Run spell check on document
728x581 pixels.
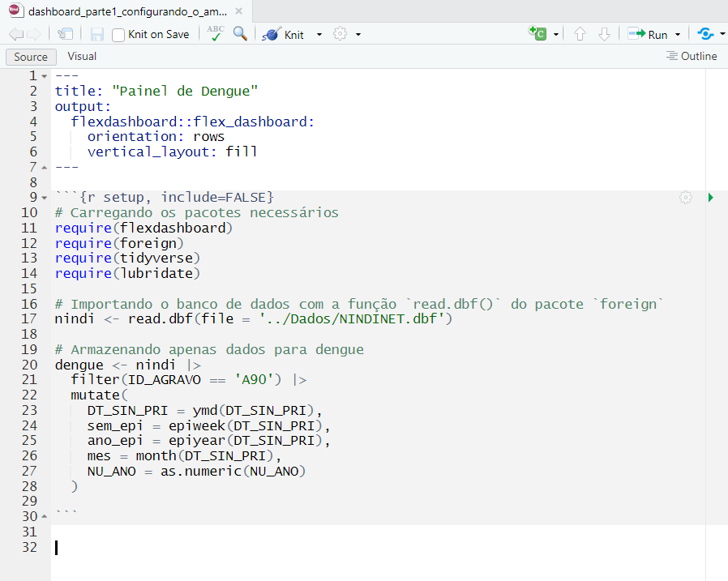tap(216, 34)
